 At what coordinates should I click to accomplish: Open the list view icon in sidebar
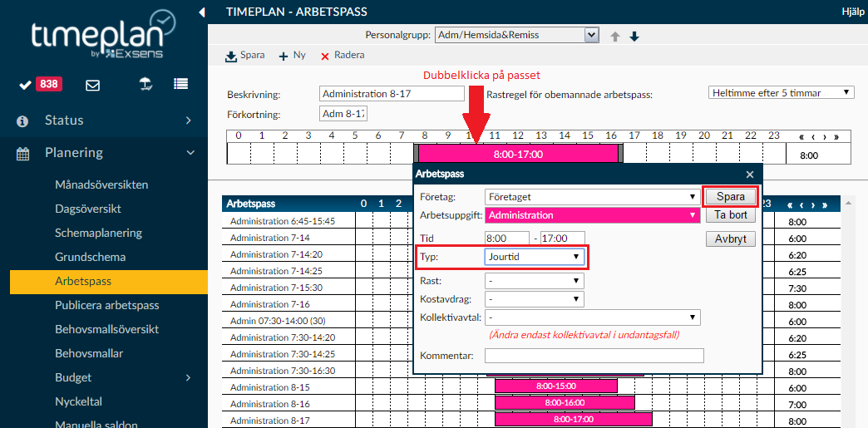tap(180, 84)
